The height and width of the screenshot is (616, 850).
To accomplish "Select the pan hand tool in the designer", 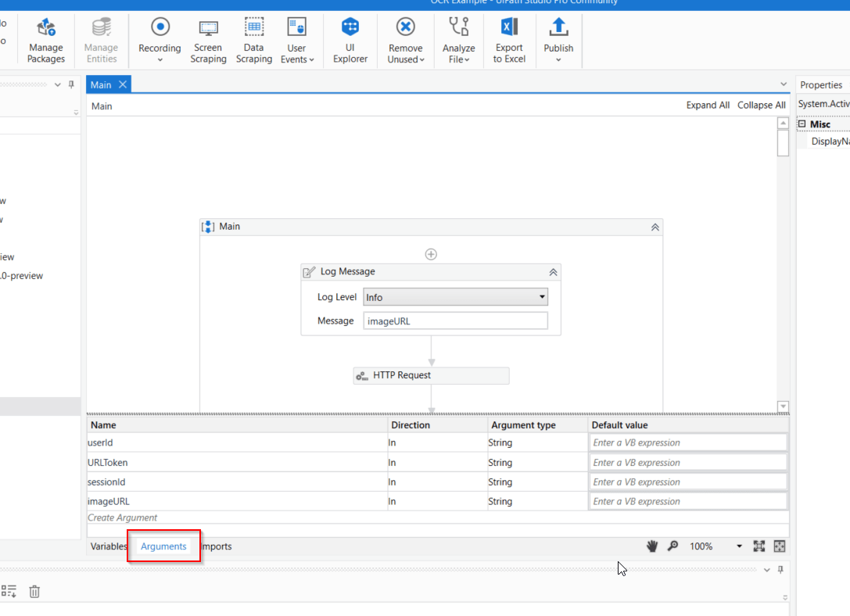I will pyautogui.click(x=653, y=546).
